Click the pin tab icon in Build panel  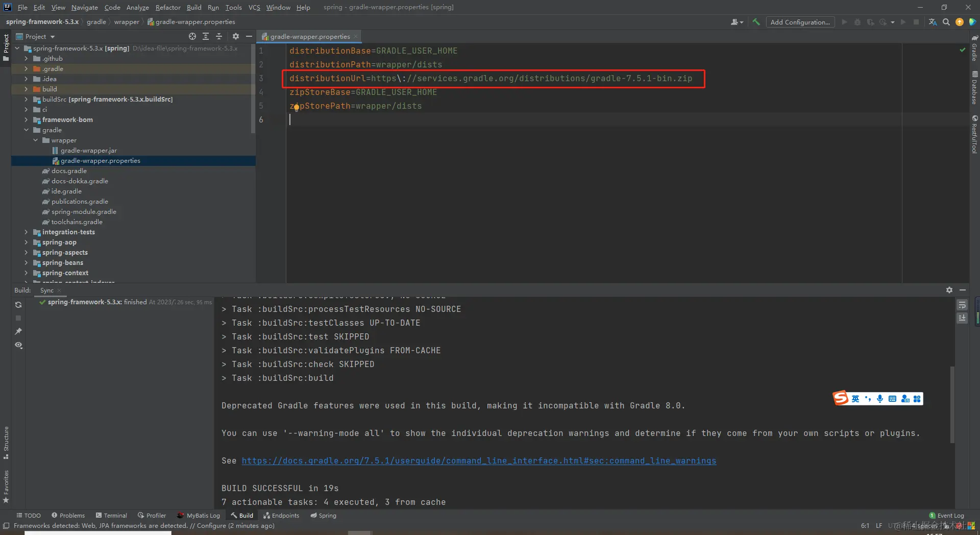point(18,331)
